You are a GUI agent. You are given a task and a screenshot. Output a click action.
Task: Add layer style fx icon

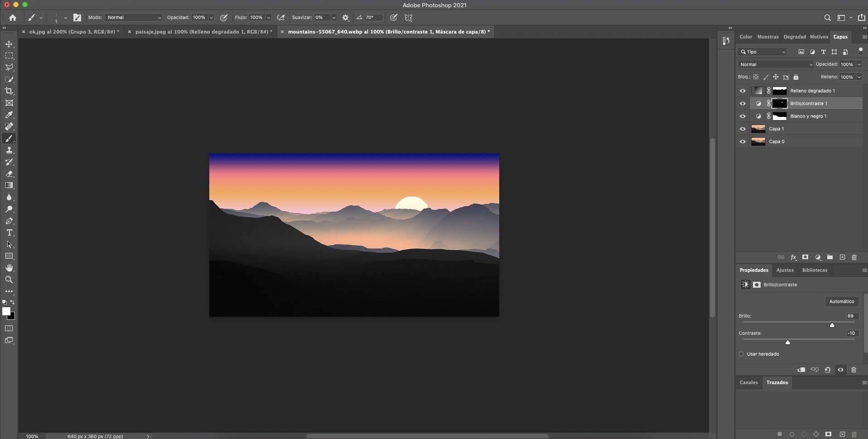pyautogui.click(x=793, y=257)
